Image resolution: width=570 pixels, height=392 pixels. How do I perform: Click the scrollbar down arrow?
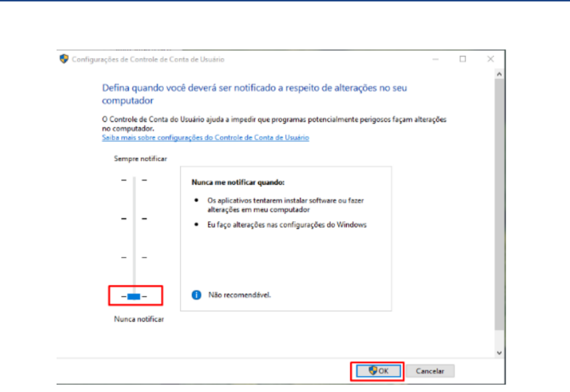point(499,352)
